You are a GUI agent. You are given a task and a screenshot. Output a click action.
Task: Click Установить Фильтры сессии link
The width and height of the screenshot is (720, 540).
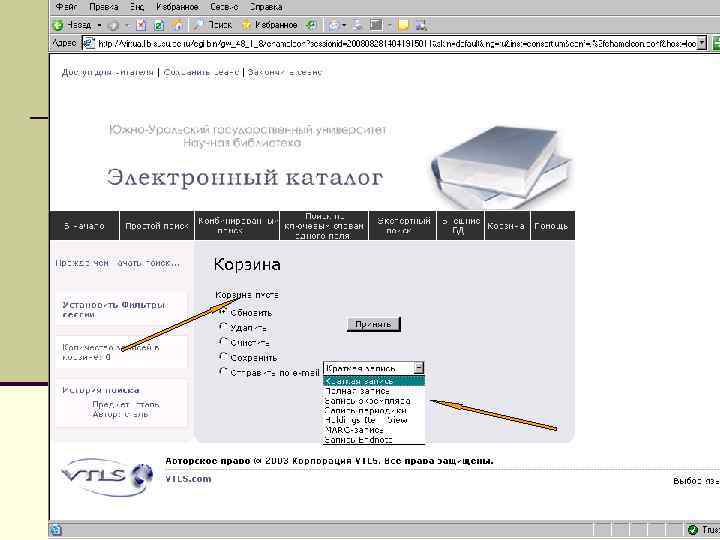(x=113, y=310)
